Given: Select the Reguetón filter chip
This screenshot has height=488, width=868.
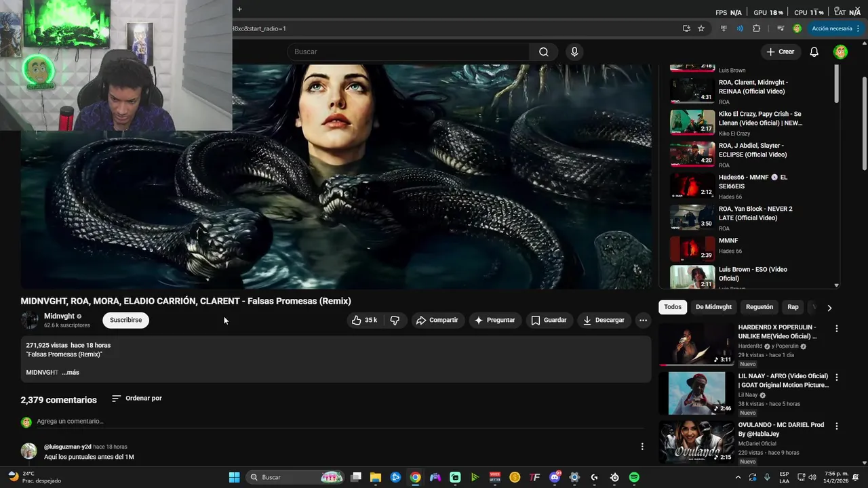Looking at the screenshot, I should 759,307.
